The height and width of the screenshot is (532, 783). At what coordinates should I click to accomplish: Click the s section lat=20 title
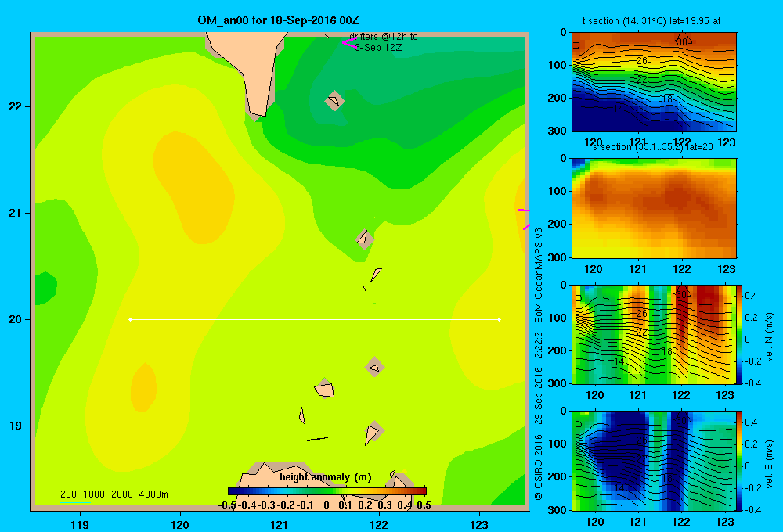pyautogui.click(x=652, y=147)
